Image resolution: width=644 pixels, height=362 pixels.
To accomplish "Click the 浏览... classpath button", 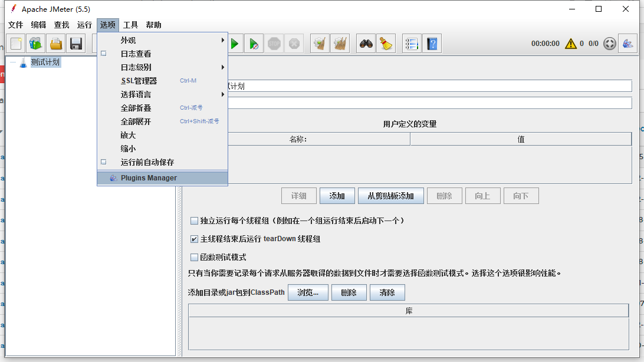I will tap(308, 292).
